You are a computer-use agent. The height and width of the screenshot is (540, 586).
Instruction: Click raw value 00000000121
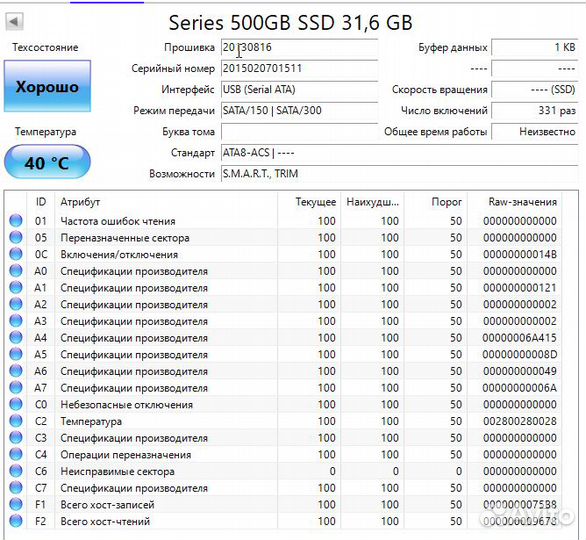click(519, 288)
